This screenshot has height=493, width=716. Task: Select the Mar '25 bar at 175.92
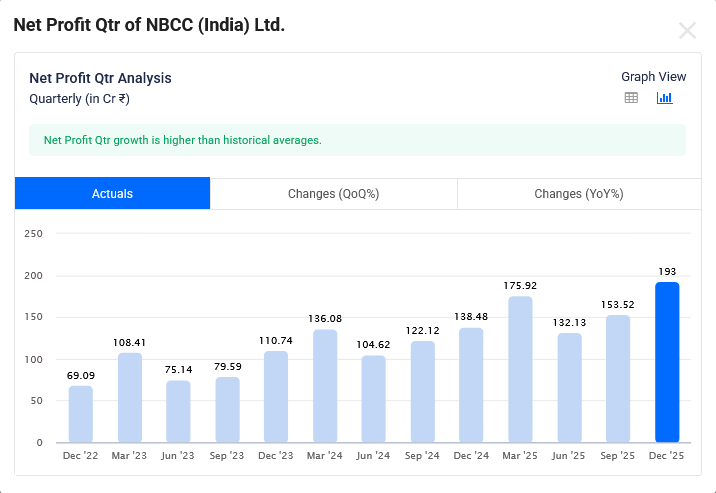(x=520, y=369)
